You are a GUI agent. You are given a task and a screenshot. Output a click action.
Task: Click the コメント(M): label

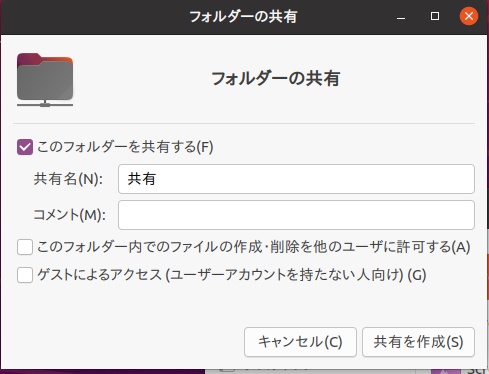(70, 215)
